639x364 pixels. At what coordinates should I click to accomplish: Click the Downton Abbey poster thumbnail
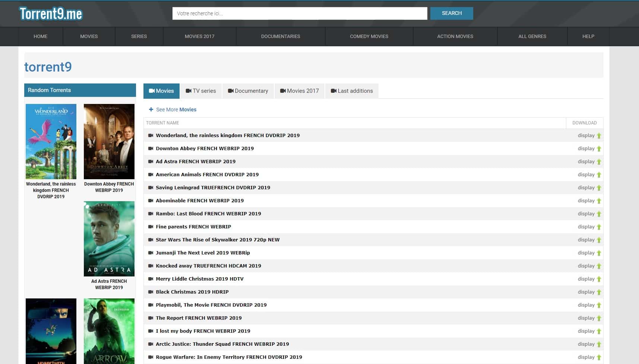(109, 141)
